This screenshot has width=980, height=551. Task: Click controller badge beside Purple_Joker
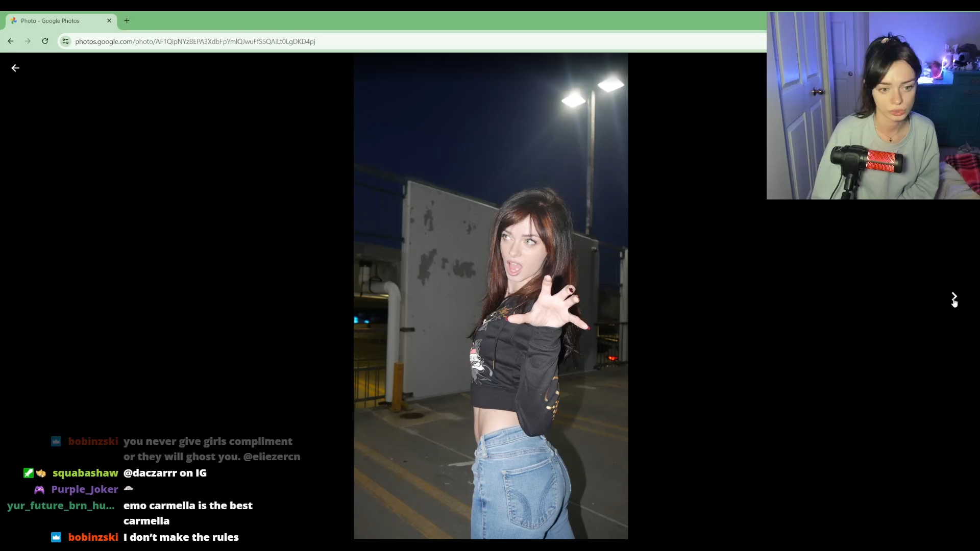click(x=39, y=490)
